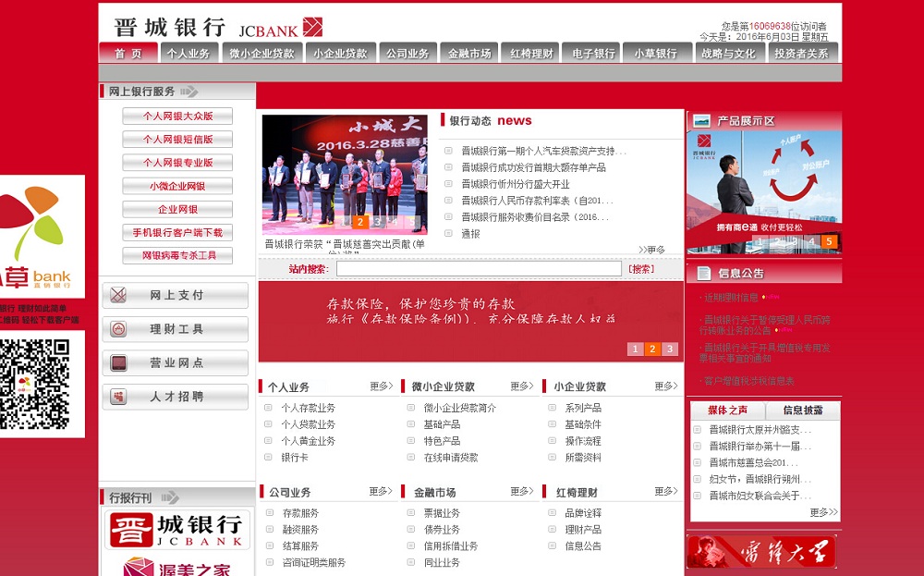This screenshot has width=924, height=576.
Task: Click the >>更多 link under 银行动态 news
Action: pos(651,250)
